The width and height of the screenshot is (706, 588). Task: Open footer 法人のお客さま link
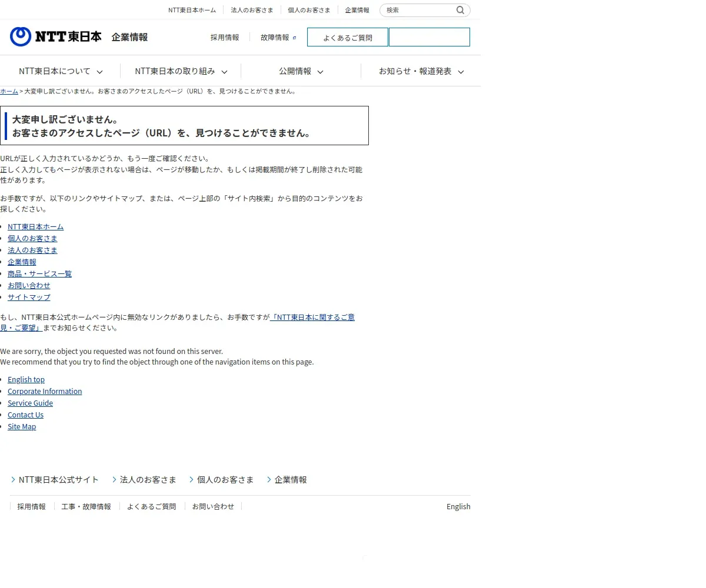coord(144,480)
